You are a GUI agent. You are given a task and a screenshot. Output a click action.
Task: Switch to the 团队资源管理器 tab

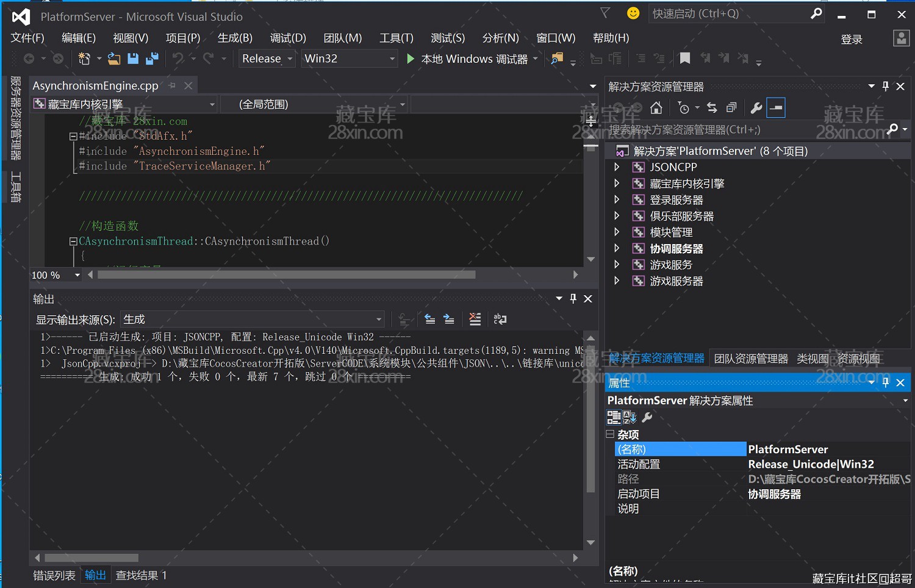(751, 359)
